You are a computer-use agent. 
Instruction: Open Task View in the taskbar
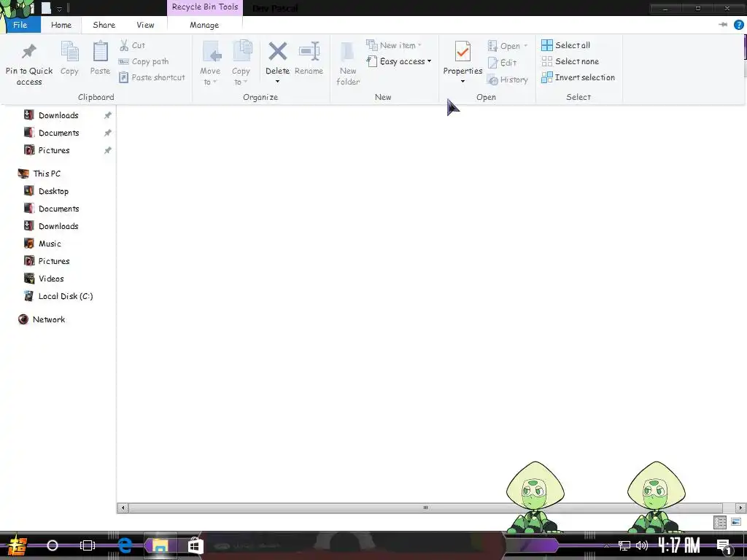tap(88, 545)
